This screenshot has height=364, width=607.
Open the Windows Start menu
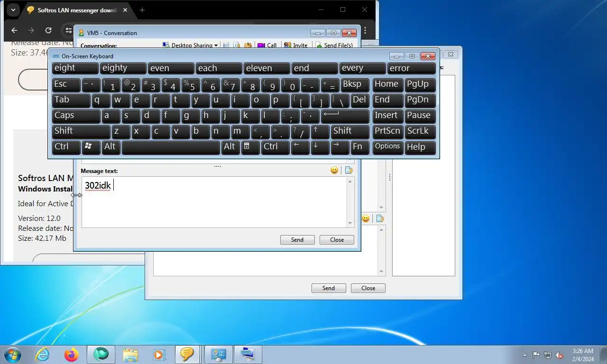click(12, 355)
